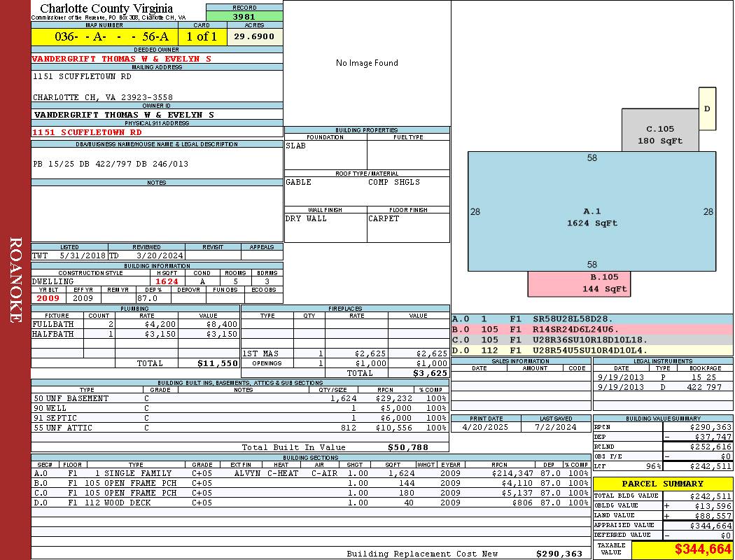Select section D.0 WOOD DECK row

[311, 503]
